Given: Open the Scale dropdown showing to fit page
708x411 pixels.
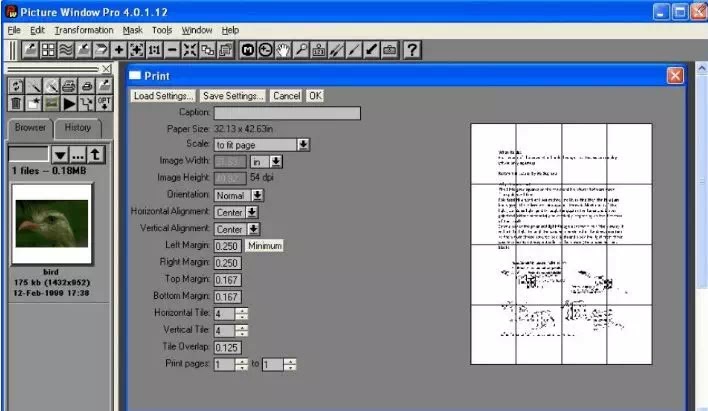Looking at the screenshot, I should coord(262,145).
